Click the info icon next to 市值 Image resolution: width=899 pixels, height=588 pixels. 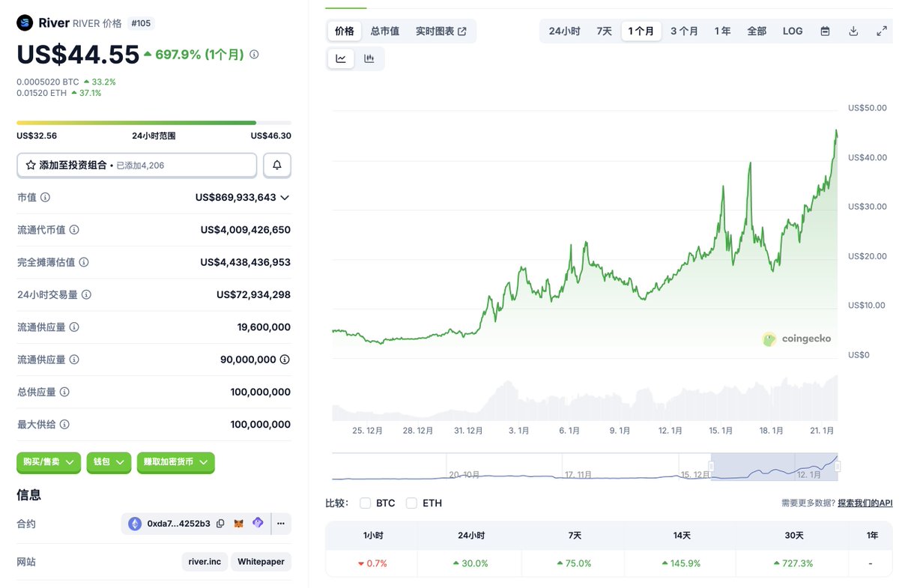(46, 197)
